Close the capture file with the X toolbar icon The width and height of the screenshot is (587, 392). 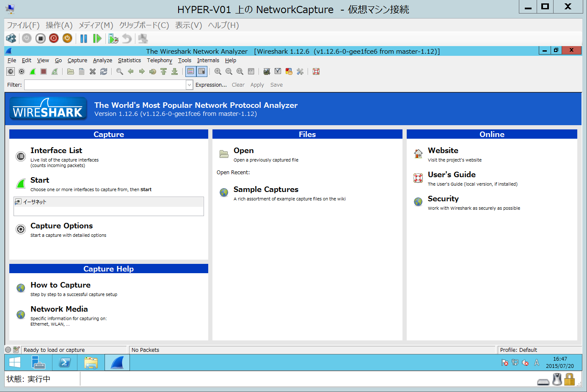93,71
